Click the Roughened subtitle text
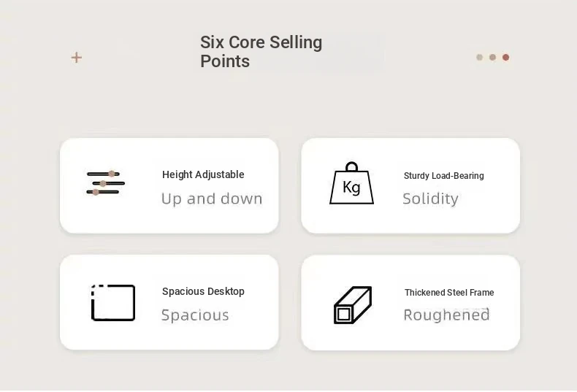 pyautogui.click(x=447, y=315)
